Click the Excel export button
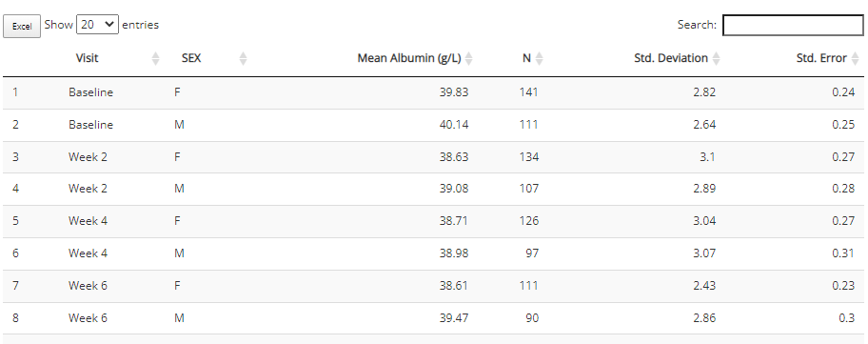The width and height of the screenshot is (868, 344). [22, 26]
